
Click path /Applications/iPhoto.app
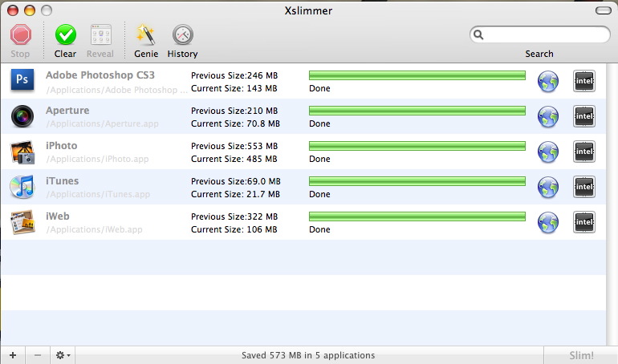[97, 159]
